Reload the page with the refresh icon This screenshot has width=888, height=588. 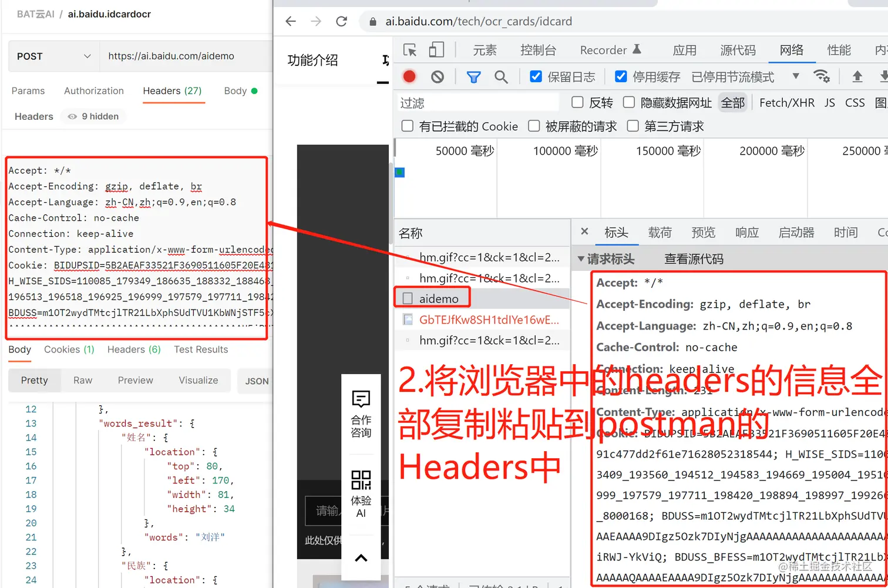click(341, 22)
